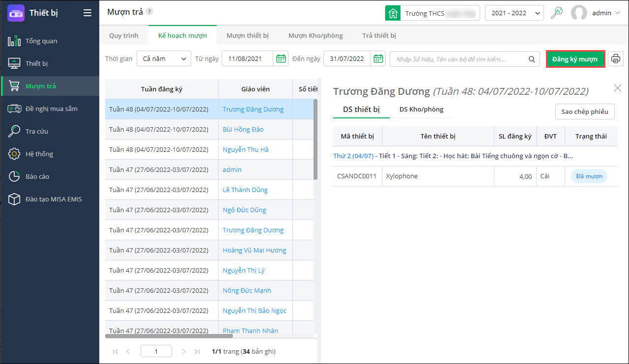Viewport: 629px width, 364px height.
Task: Click the Tuần đăng ký column header
Action: pos(162,89)
